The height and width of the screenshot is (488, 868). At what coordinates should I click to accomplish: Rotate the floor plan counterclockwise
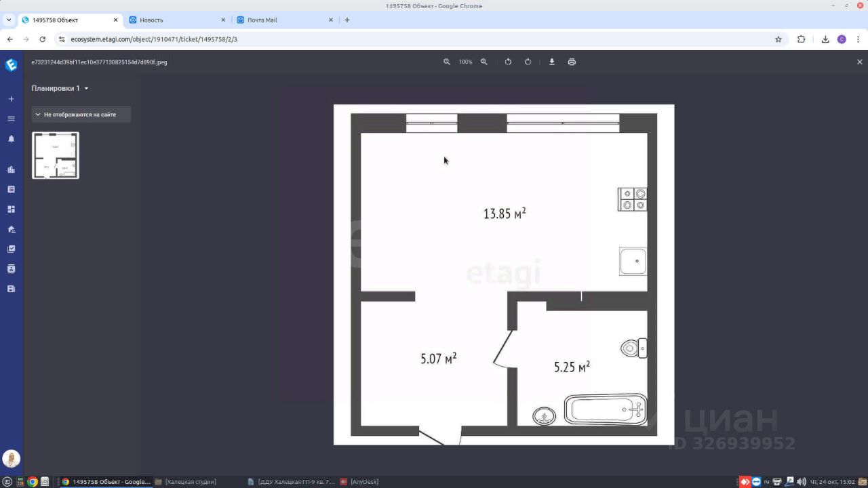click(x=508, y=62)
